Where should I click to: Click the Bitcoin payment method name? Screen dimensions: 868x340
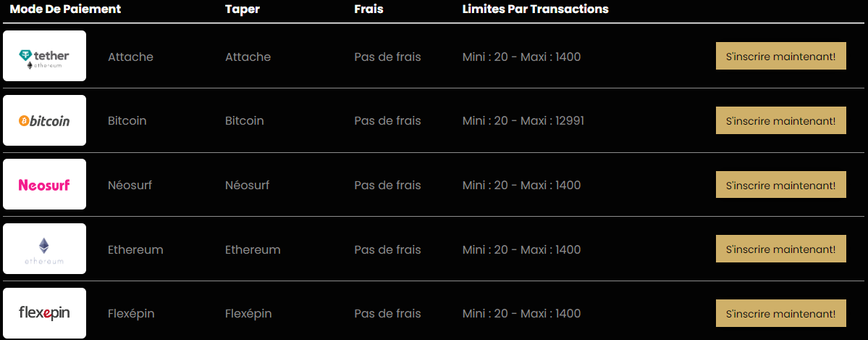(x=127, y=121)
